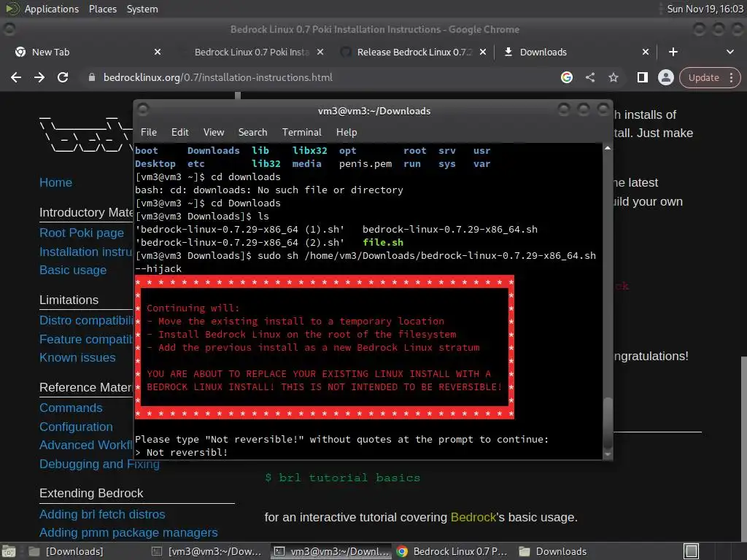Open a new Chrome tab with plus
The image size is (747, 560).
[673, 52]
